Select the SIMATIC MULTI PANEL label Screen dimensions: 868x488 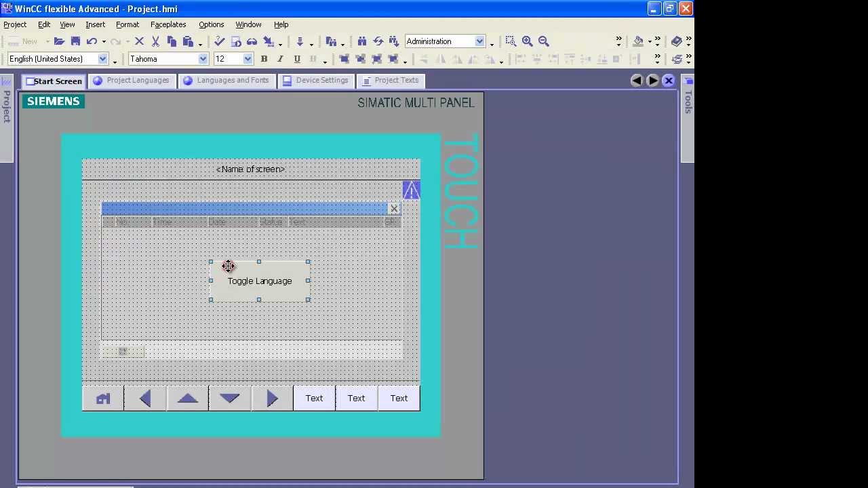416,103
